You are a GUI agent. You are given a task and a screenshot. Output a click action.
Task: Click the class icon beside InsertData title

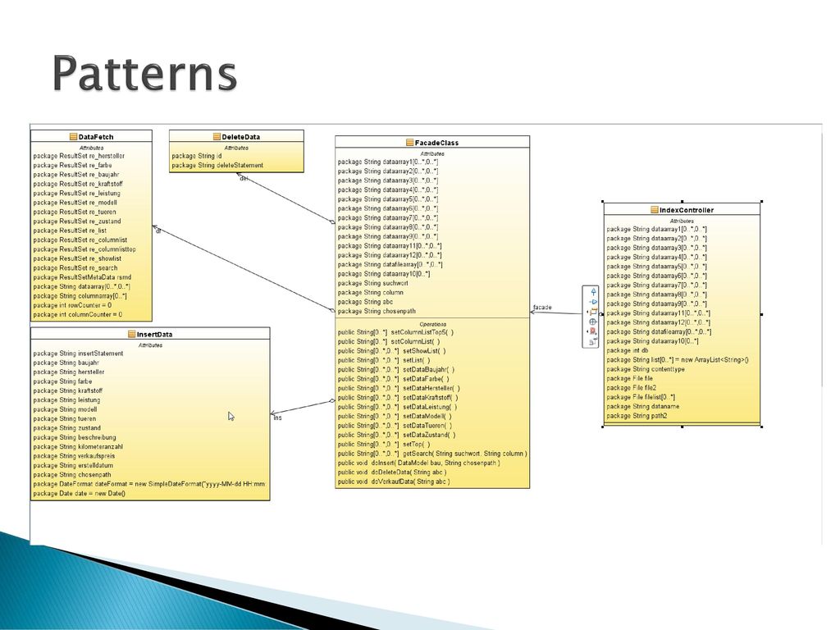tap(132, 334)
